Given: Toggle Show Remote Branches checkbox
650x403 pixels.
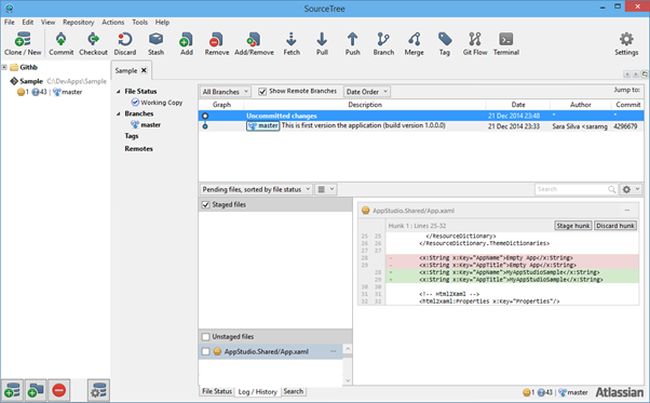Looking at the screenshot, I should pos(263,91).
